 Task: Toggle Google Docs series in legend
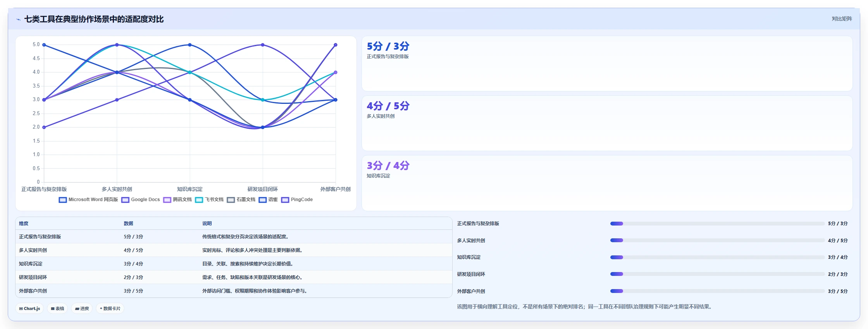click(140, 200)
